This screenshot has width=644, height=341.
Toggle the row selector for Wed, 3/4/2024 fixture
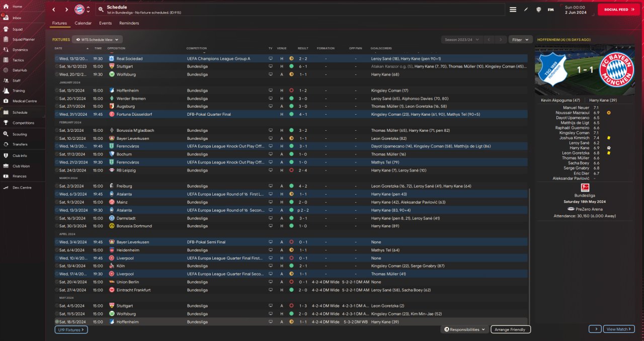[x=57, y=242]
